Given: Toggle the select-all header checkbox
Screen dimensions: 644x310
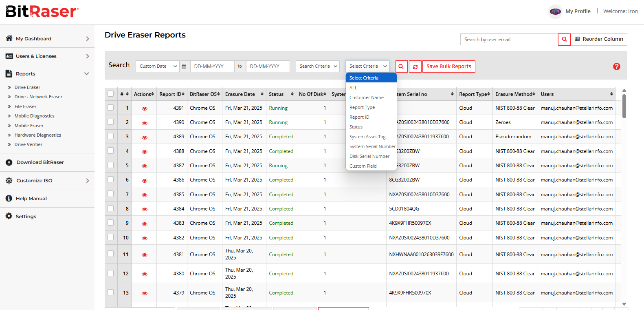Looking at the screenshot, I should point(111,94).
